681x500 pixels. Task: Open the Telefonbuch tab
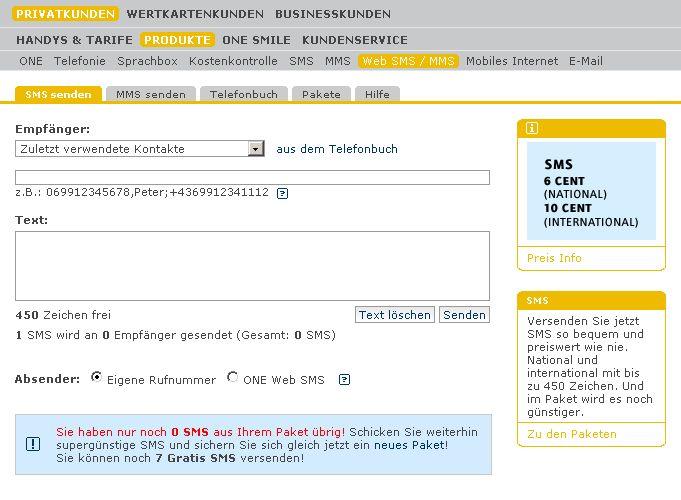(x=244, y=94)
